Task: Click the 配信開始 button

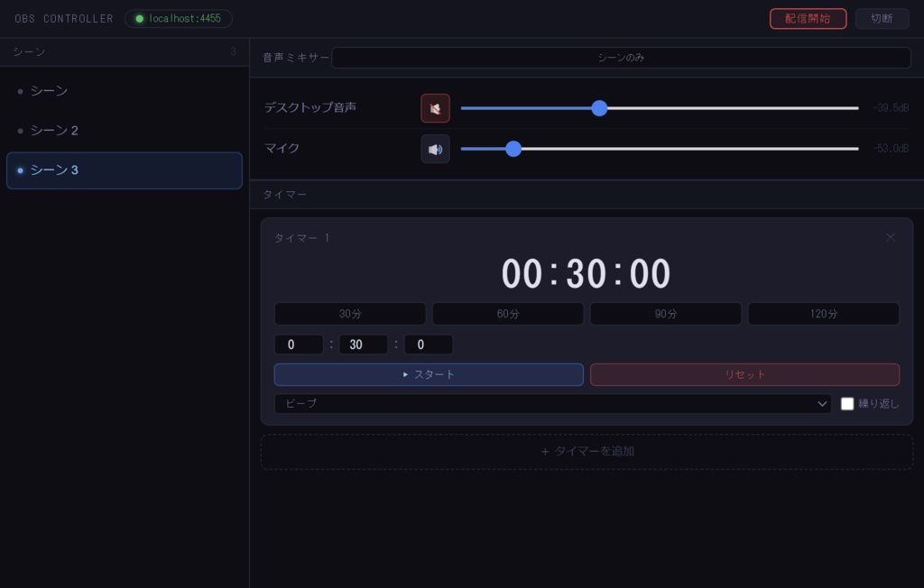Action: tap(808, 19)
